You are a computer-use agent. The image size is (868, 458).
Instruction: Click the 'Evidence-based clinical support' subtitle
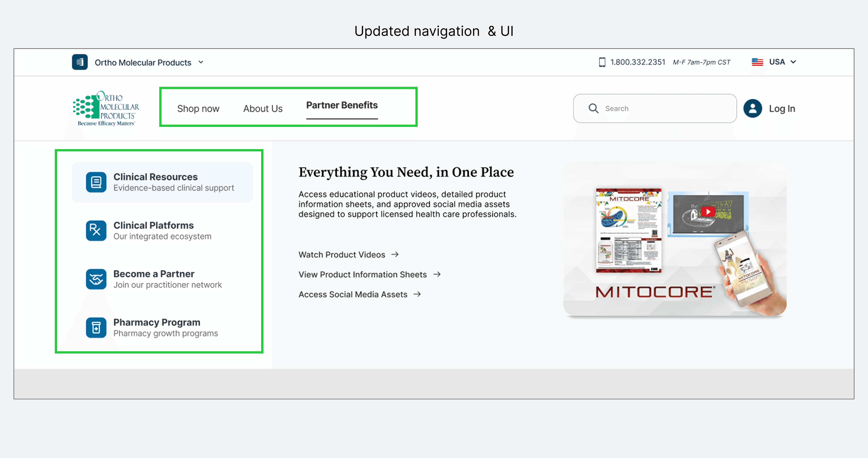174,188
